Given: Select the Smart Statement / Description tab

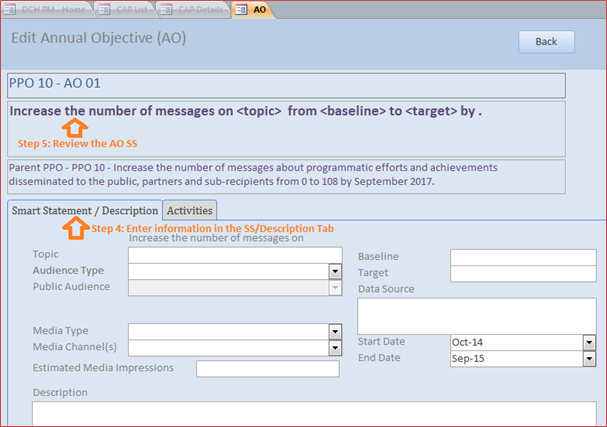Looking at the screenshot, I should [85, 211].
